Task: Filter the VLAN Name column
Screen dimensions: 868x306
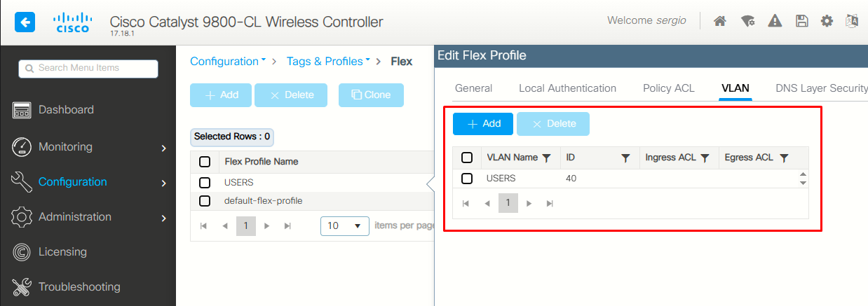Action: click(547, 158)
